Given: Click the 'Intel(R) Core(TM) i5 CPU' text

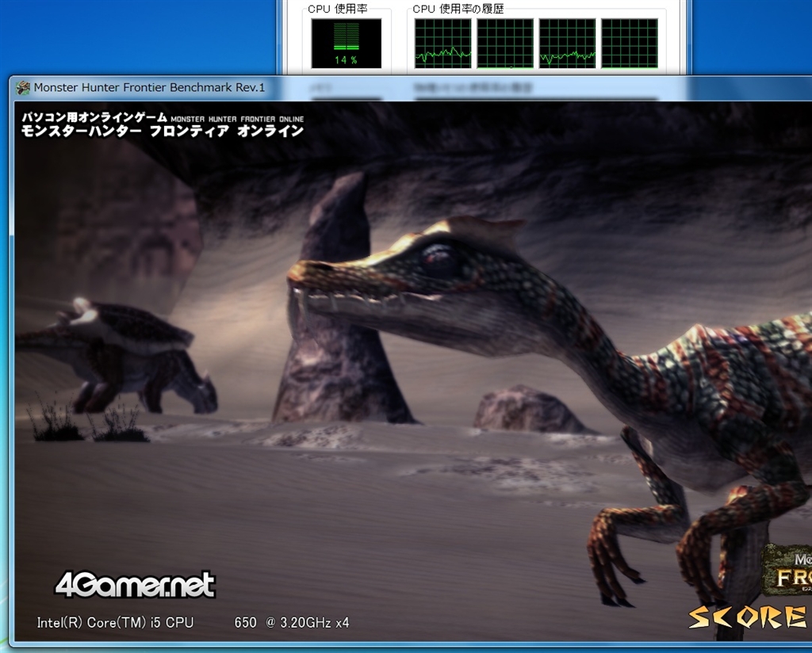Looking at the screenshot, I should click(115, 622).
